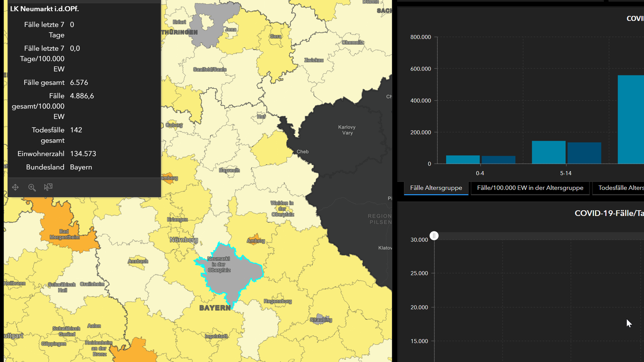Click the dark bar for age group 5-14
Viewport: 644px width, 362px height.
click(584, 153)
